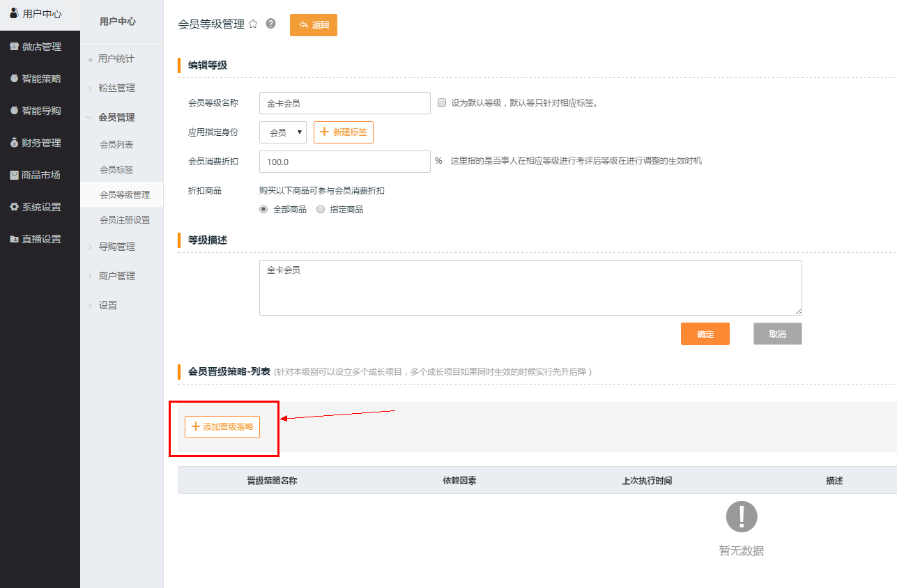897x588 pixels.
Task: Click the 等级描述 text area
Action: pos(530,288)
